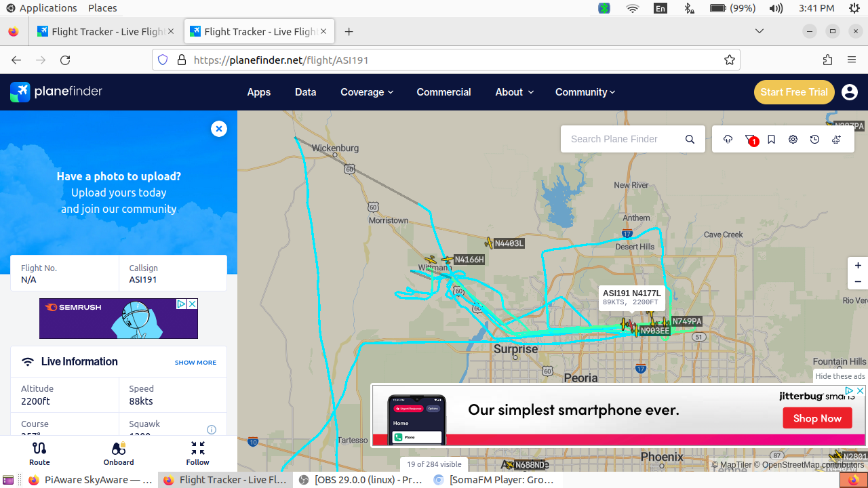
Task: Expand the Coverage dropdown menu
Action: click(367, 92)
